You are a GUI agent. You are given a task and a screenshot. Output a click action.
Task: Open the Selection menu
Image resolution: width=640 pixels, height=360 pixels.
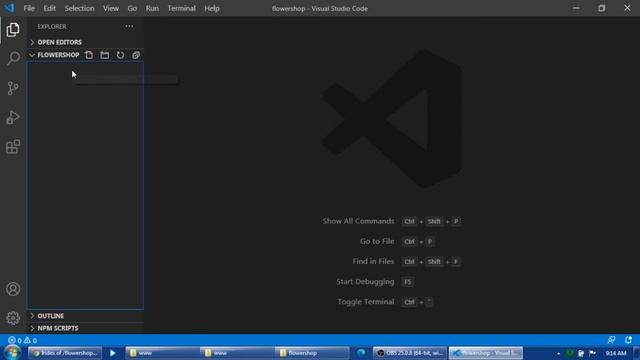[x=79, y=8]
